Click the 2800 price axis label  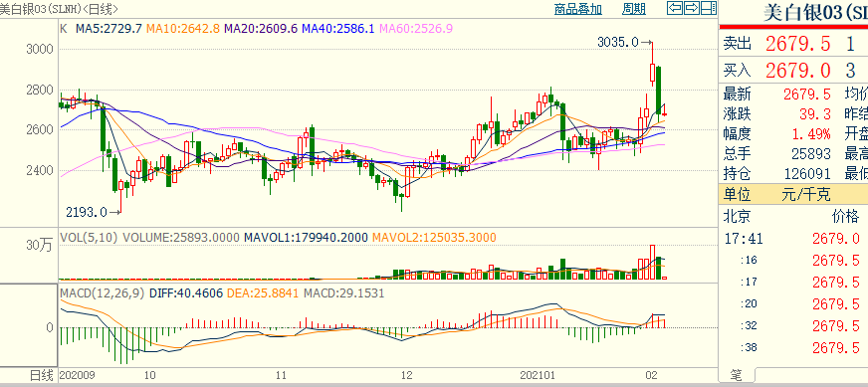pos(39,90)
